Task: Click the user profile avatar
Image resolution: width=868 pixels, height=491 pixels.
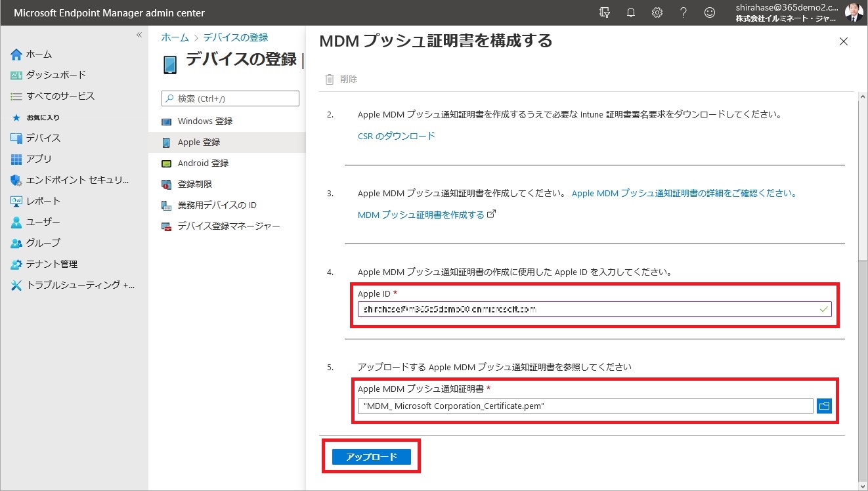Action: (854, 12)
